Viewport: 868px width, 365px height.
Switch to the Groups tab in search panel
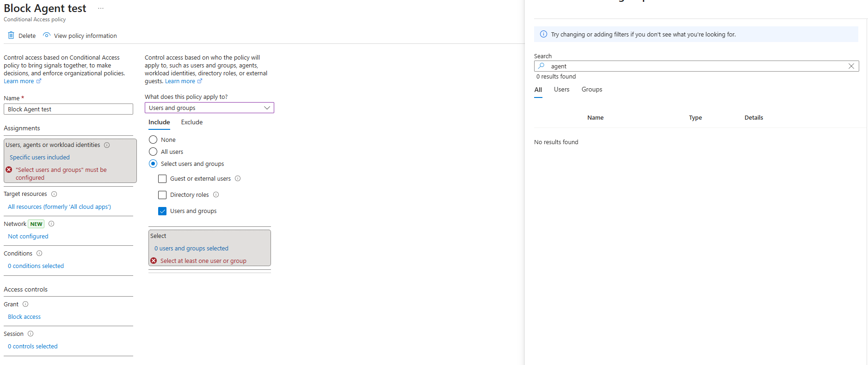point(591,90)
